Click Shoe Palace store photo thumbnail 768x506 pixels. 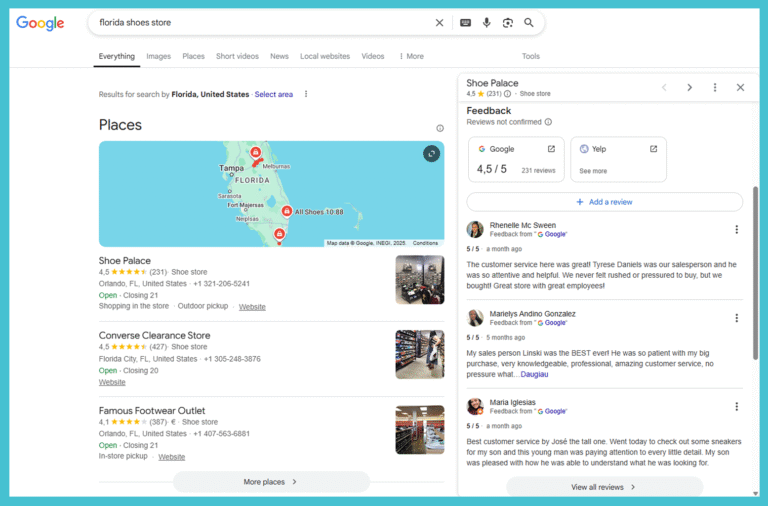(420, 280)
